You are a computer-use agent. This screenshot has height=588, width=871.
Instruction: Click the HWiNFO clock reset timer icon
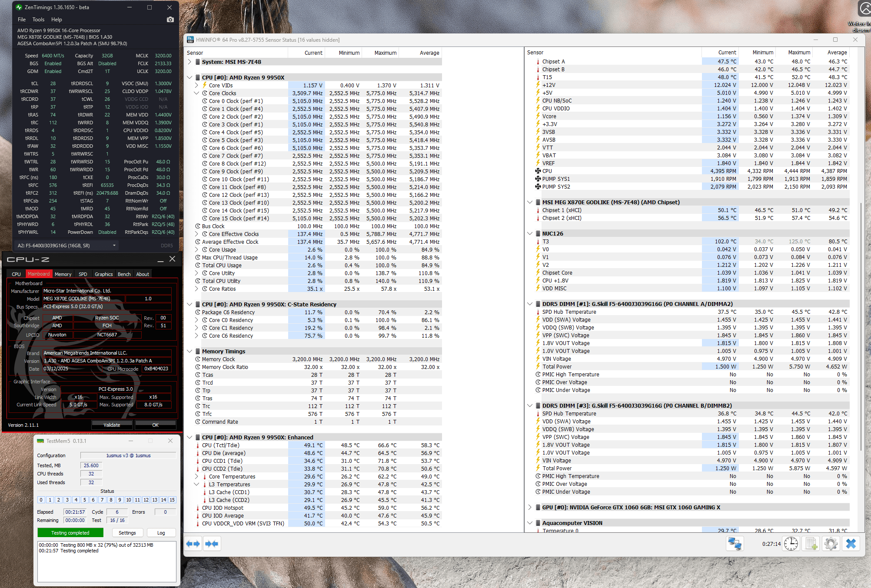[791, 544]
